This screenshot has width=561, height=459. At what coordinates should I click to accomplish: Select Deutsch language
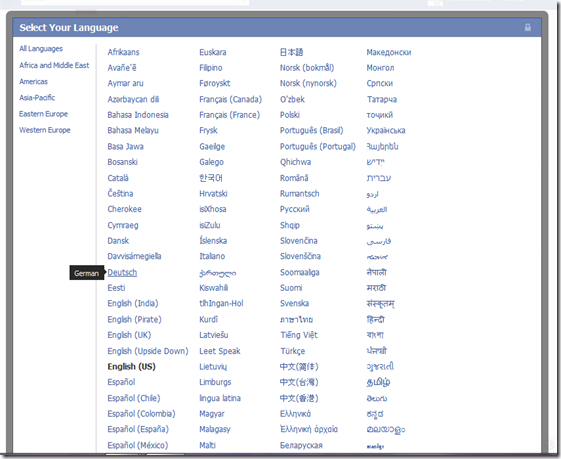pos(122,272)
